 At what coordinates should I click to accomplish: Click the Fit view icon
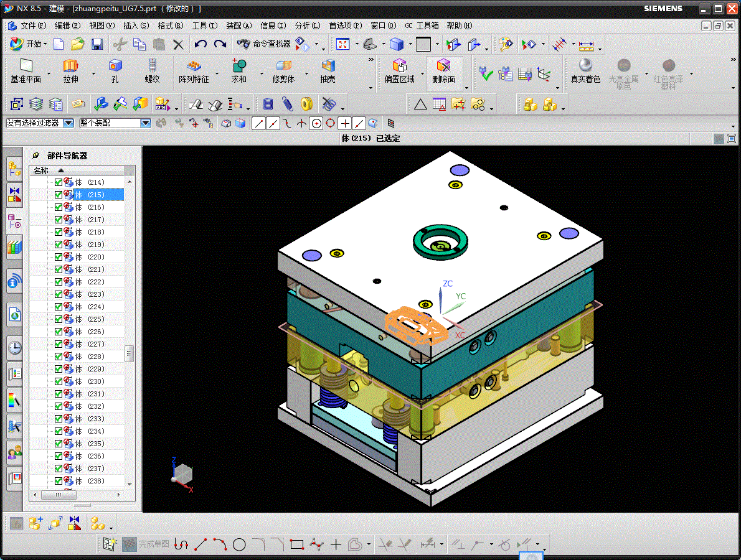[x=342, y=44]
